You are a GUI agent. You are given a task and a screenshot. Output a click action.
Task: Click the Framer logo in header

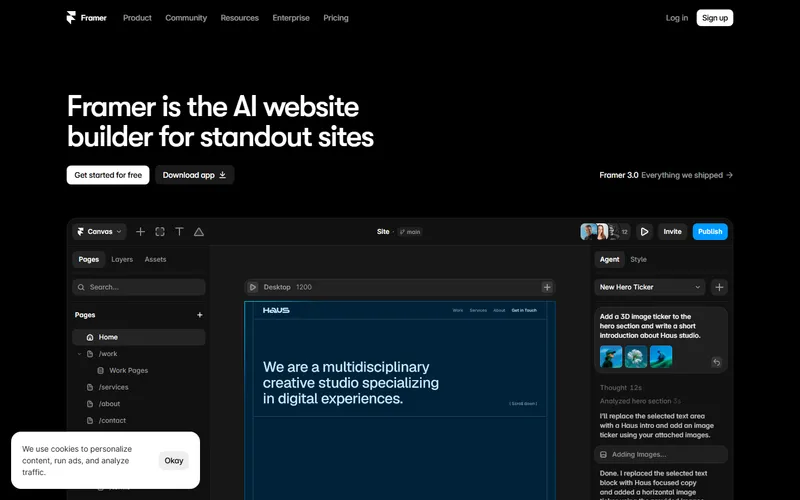pyautogui.click(x=86, y=18)
